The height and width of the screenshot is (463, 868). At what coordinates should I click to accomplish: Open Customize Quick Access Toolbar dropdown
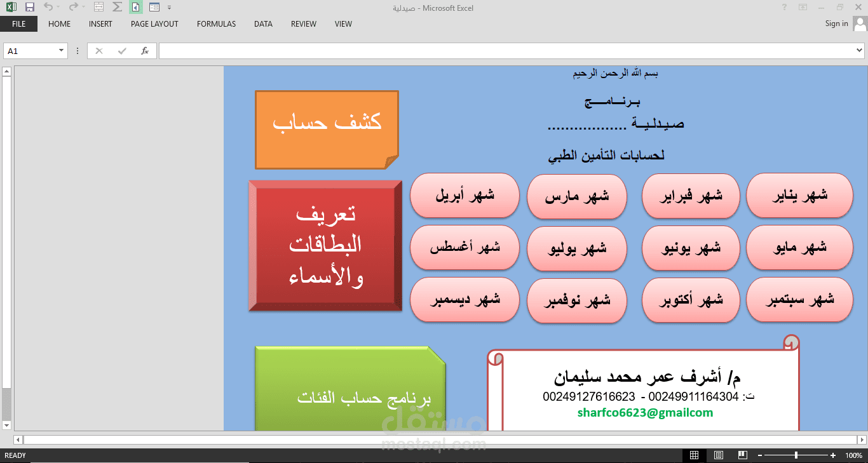(169, 8)
